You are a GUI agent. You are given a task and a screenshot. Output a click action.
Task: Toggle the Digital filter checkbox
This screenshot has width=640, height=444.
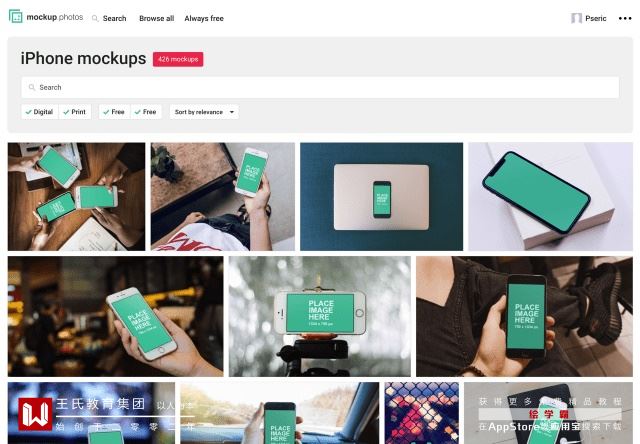[40, 112]
